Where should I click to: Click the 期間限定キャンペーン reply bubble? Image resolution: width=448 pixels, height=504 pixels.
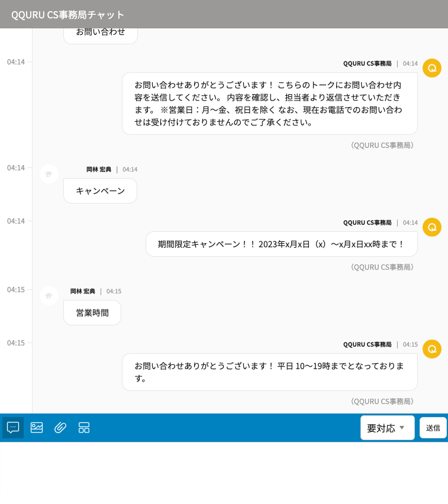281,244
